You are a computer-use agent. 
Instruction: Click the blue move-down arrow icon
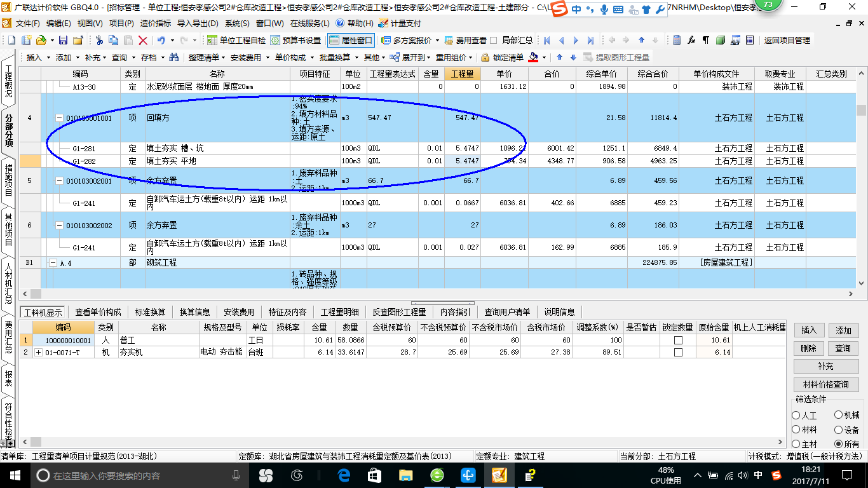[x=573, y=57]
